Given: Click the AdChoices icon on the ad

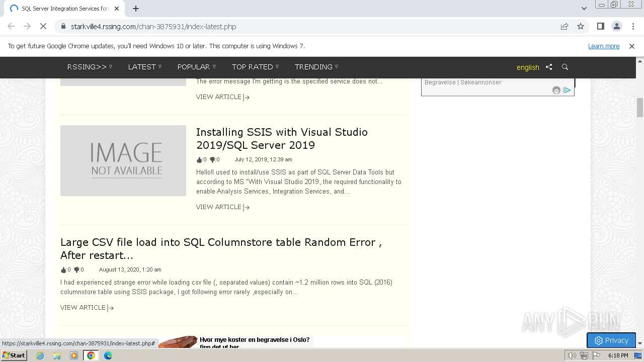Looking at the screenshot, I should coord(567,90).
